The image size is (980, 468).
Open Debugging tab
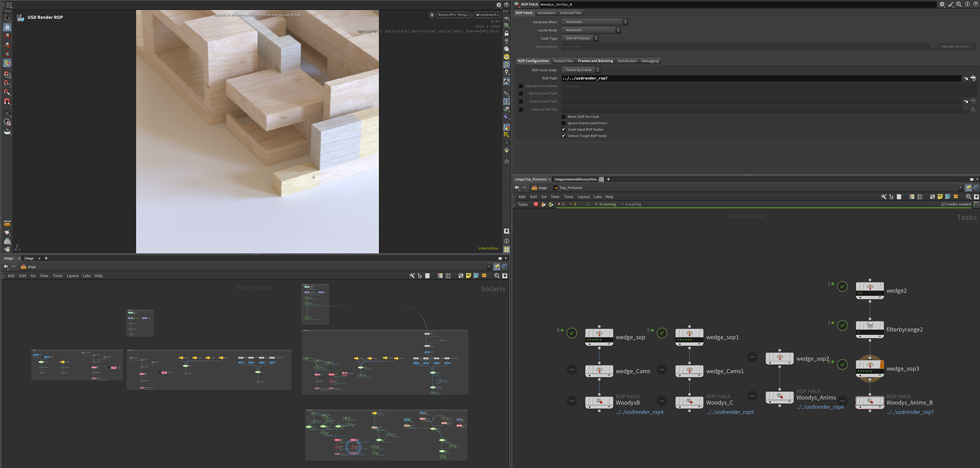[650, 61]
